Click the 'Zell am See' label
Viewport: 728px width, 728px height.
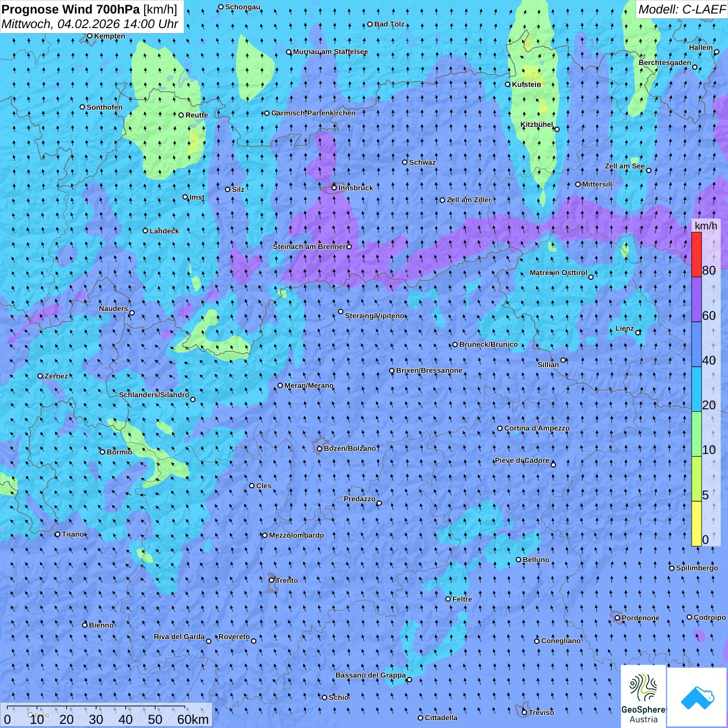(x=625, y=166)
